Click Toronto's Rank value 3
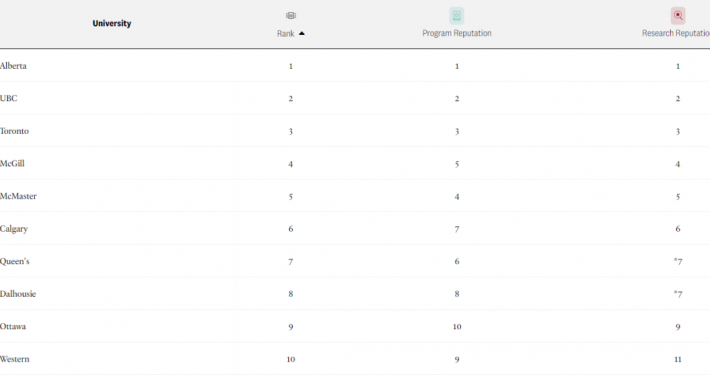This screenshot has width=710, height=375. click(291, 132)
